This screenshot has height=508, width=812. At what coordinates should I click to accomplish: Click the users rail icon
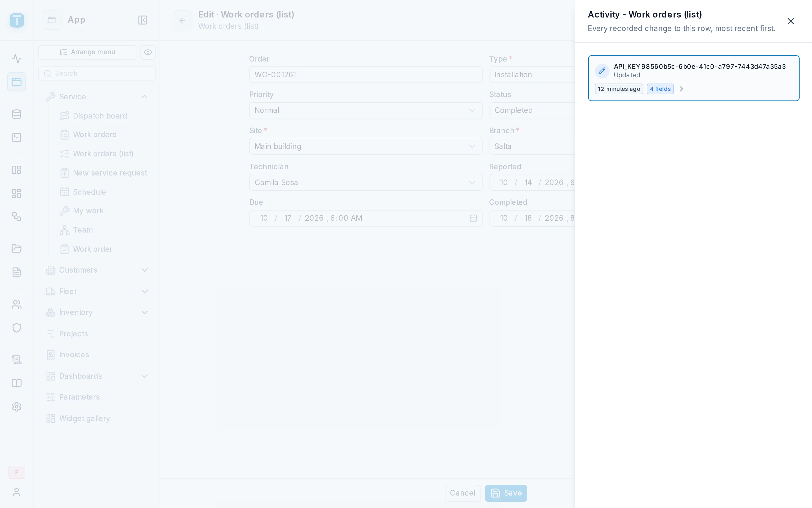pos(16,305)
